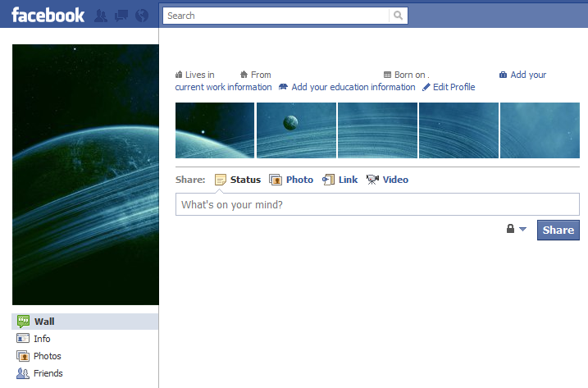Click the From text
Viewport: 588px width, 388px height.
point(261,75)
